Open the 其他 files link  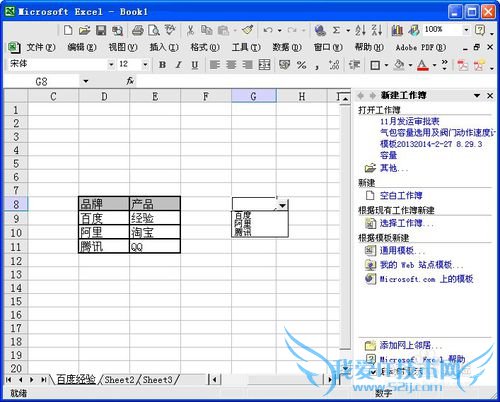click(394, 168)
